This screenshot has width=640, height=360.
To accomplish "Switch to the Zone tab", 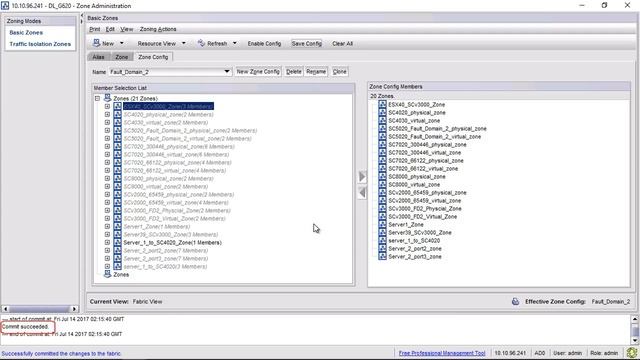I will pos(122,57).
